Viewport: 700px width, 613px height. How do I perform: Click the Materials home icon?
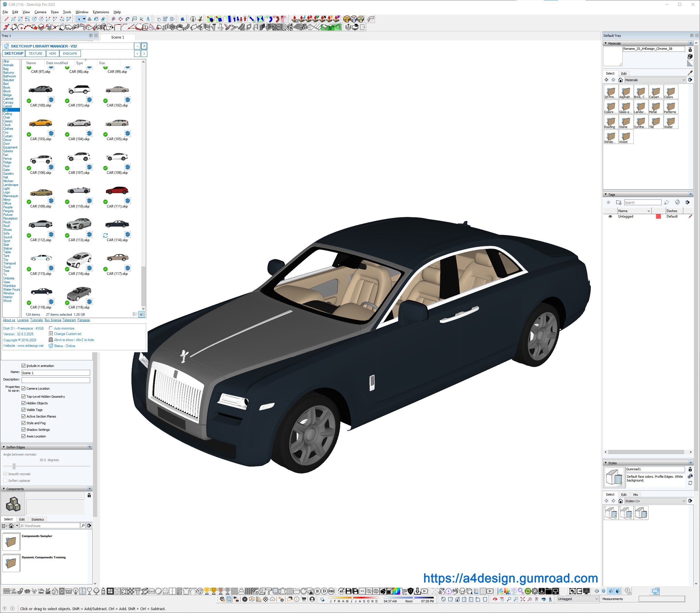click(x=620, y=80)
